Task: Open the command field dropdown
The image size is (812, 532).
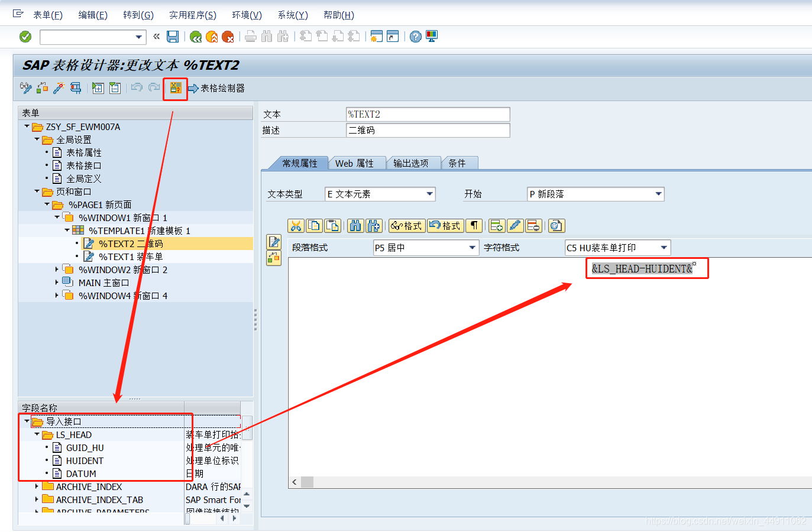Action: coord(139,37)
